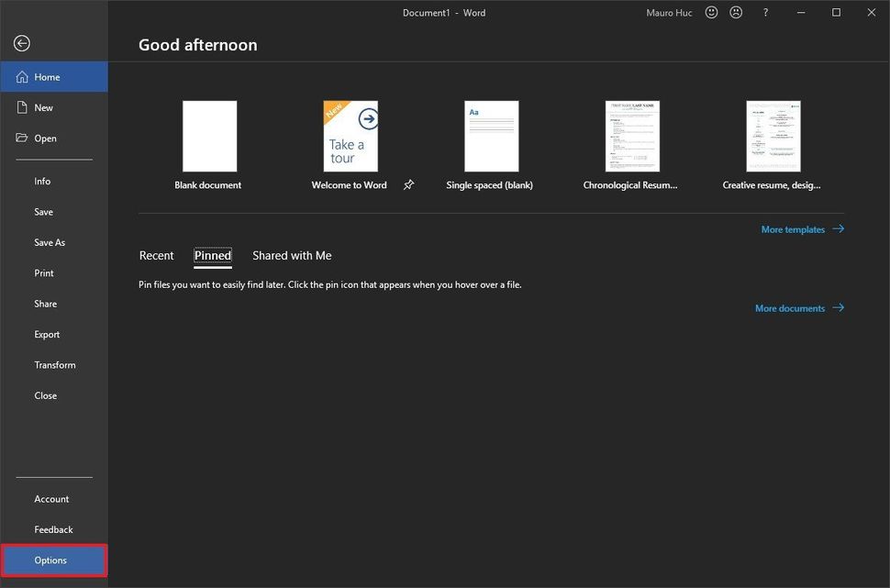Click the back arrow to return to document
This screenshot has width=890, height=588.
tap(20, 42)
